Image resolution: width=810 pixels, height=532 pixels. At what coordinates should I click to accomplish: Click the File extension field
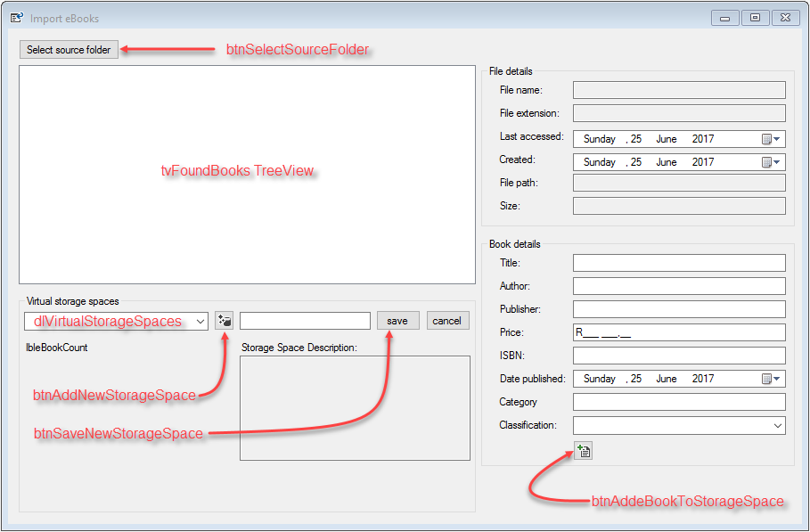[x=679, y=113]
